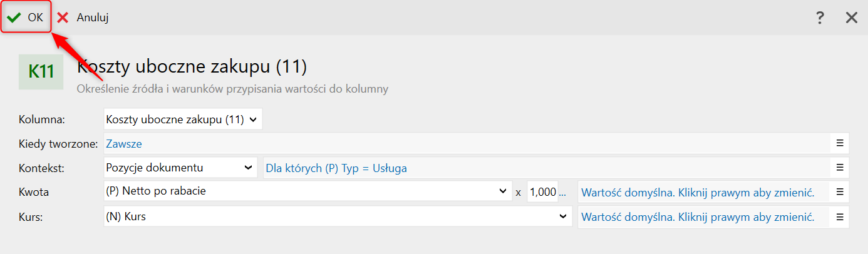The image size is (868, 254).
Task: Expand the Kwota '(P) Netto po rabacie' dropdown
Action: [x=307, y=191]
